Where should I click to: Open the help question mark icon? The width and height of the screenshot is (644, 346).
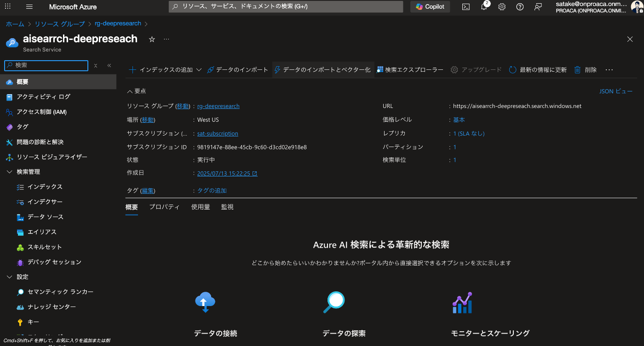click(x=520, y=7)
